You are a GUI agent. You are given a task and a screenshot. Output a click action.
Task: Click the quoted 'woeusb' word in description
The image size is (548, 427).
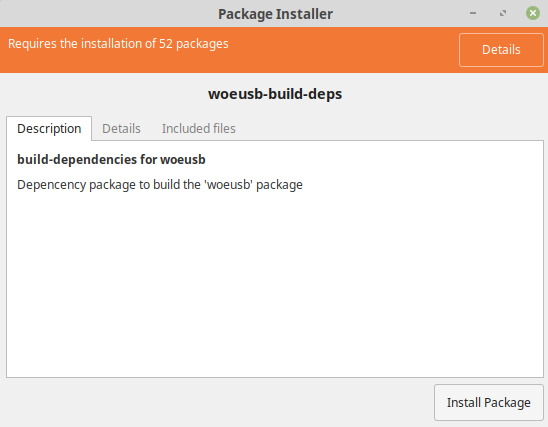pos(229,184)
